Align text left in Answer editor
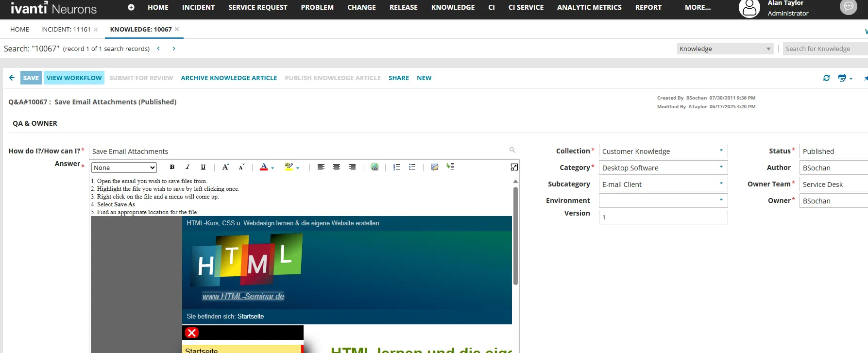This screenshot has width=868, height=353. (321, 167)
